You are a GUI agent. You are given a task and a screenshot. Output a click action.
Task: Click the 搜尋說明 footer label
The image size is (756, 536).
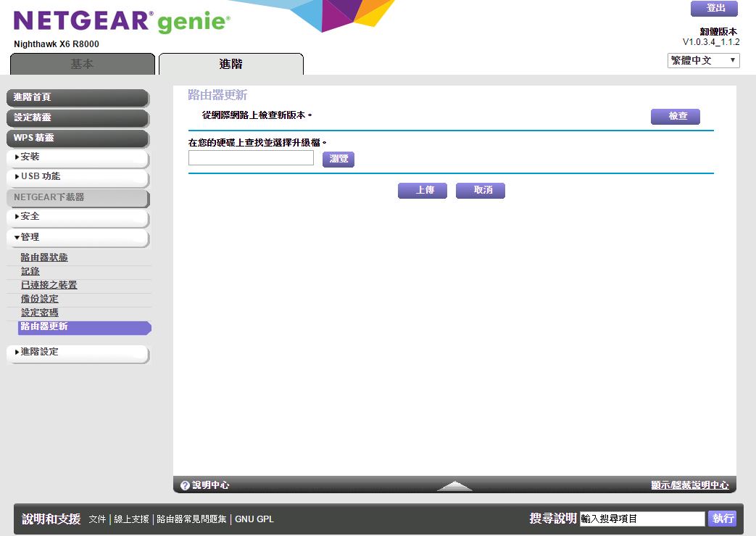click(553, 519)
